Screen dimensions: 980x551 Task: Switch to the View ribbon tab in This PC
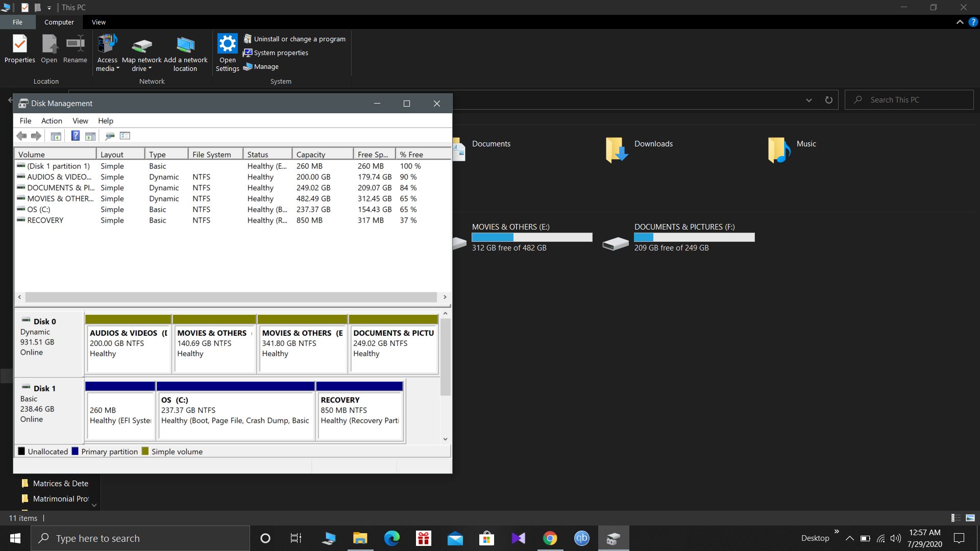(99, 22)
